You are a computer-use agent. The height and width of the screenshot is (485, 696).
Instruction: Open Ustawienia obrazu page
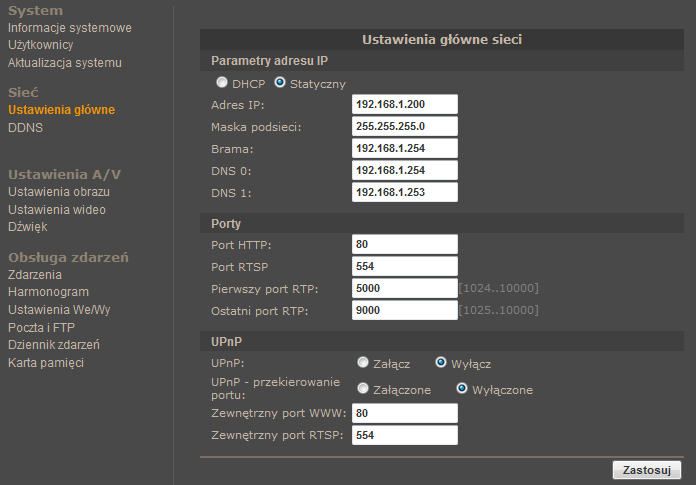59,192
